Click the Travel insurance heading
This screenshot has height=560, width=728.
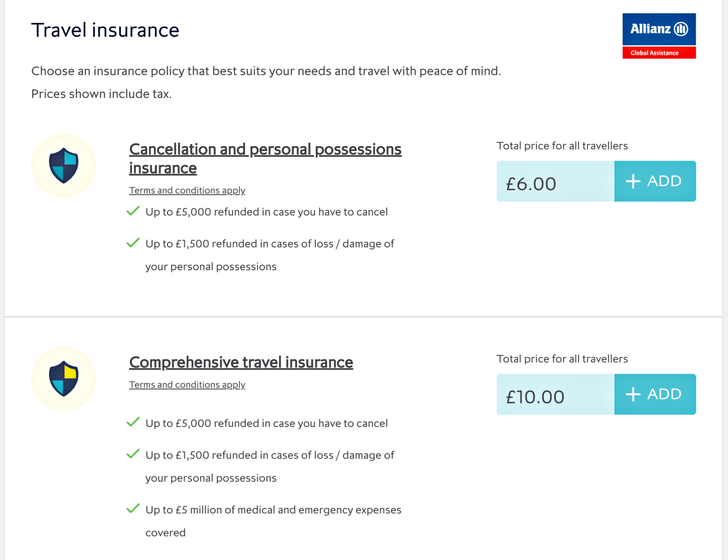[x=105, y=30]
